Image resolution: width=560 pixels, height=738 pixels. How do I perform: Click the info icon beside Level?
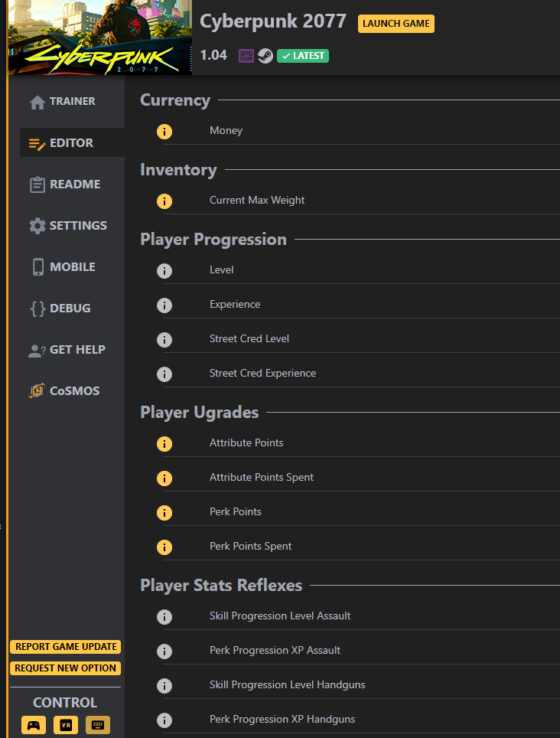pos(164,271)
